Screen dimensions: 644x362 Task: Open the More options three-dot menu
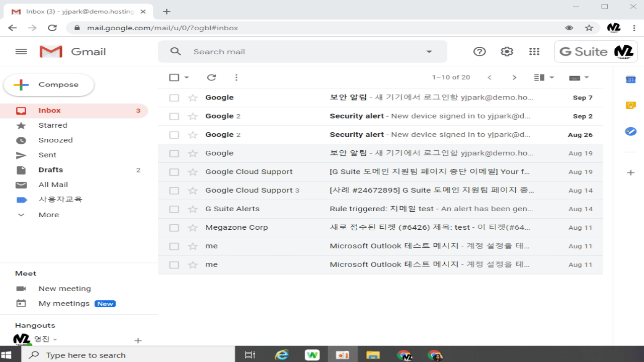tap(236, 77)
